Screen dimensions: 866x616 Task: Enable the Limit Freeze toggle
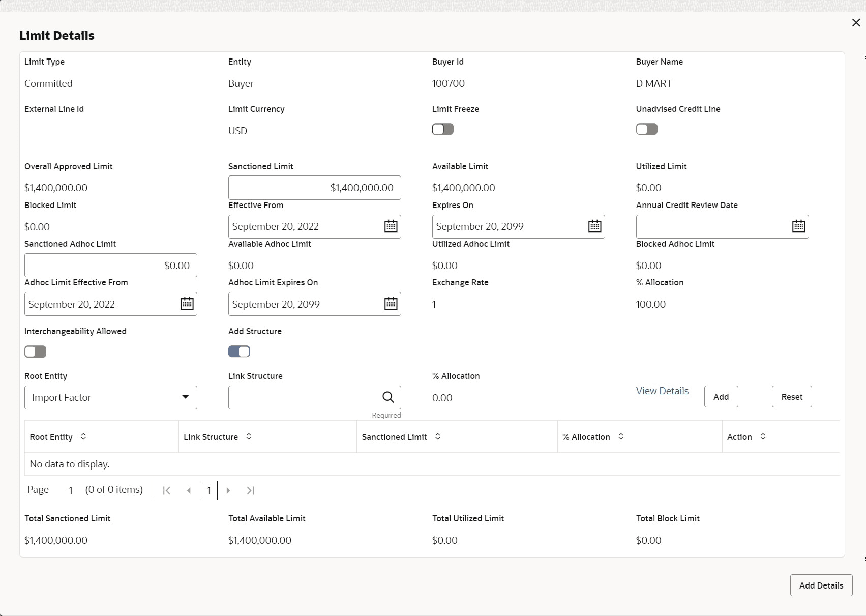pyautogui.click(x=442, y=129)
